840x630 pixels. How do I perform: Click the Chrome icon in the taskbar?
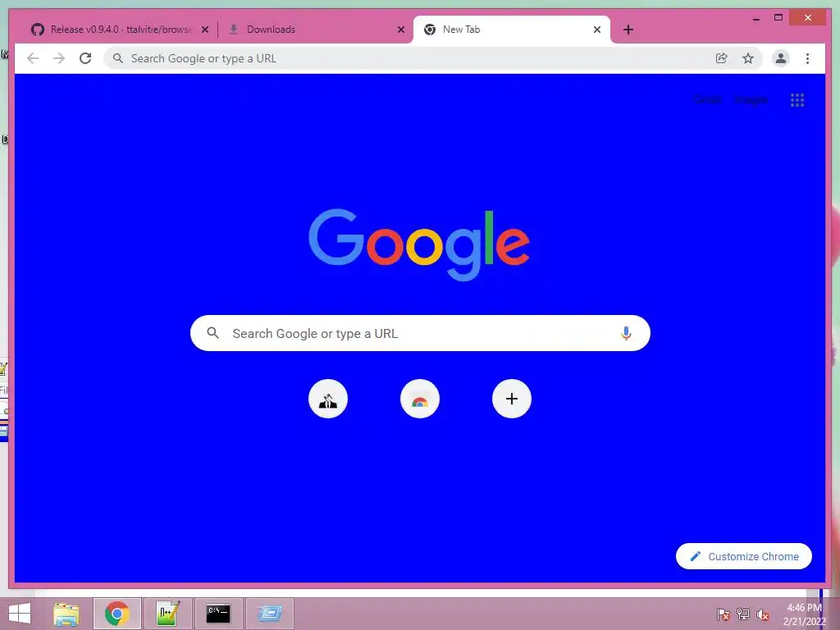117,614
